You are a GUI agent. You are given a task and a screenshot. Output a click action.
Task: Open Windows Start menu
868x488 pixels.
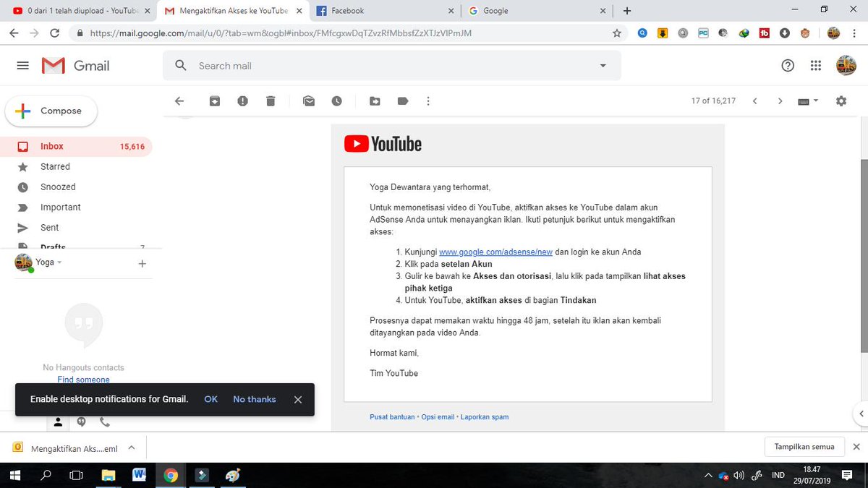(x=14, y=476)
